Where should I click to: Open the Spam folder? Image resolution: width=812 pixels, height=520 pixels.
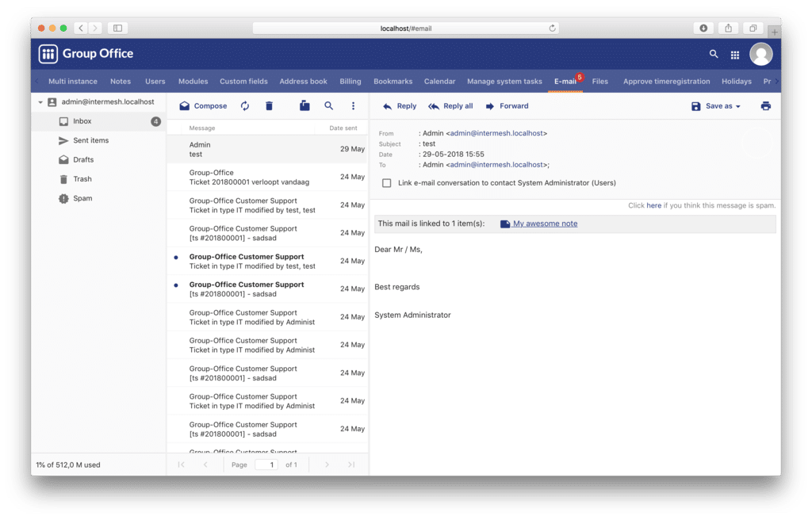[98, 198]
